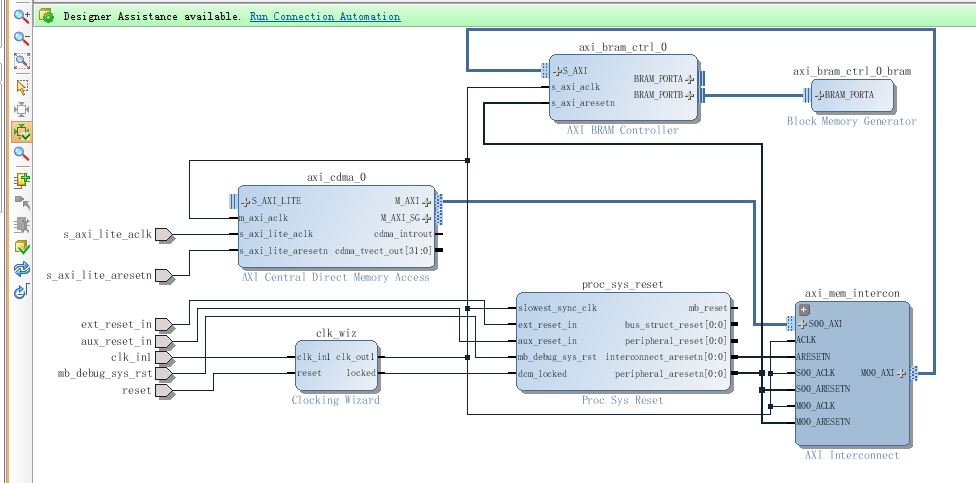Click the Refresh arrows icon
This screenshot has width=976, height=483.
tap(20, 269)
